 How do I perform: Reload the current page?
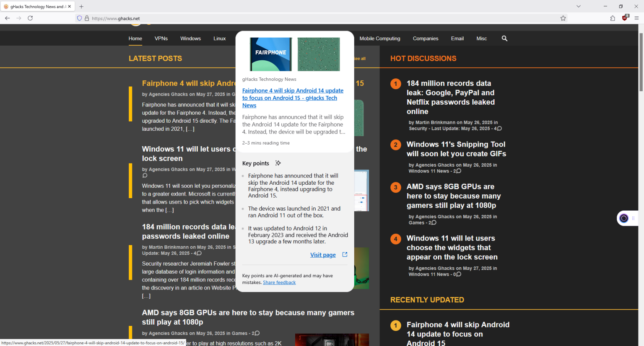click(30, 18)
